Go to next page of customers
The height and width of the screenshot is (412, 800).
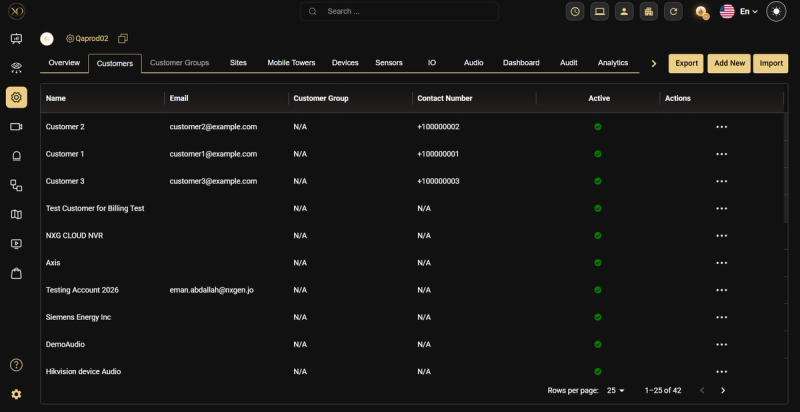[x=722, y=391]
